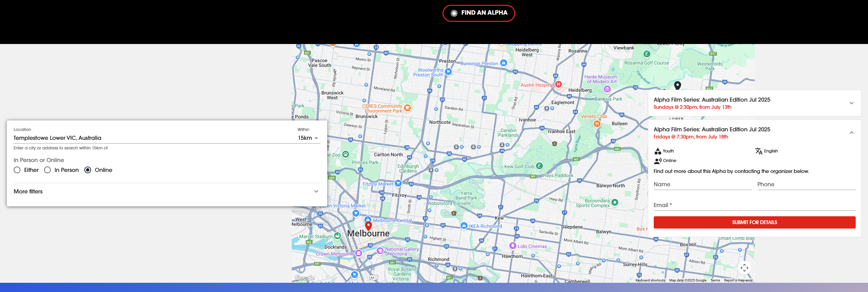This screenshot has height=292, width=868.
Task: Click the IKEA Richmond shopping icon
Action: (464, 225)
